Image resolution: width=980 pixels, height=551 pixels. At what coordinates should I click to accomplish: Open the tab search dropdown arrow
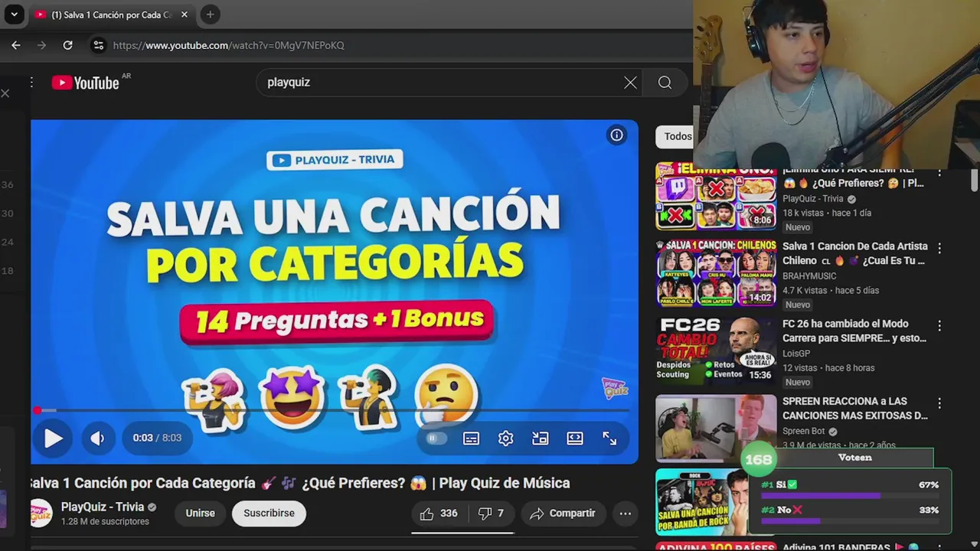coord(14,15)
